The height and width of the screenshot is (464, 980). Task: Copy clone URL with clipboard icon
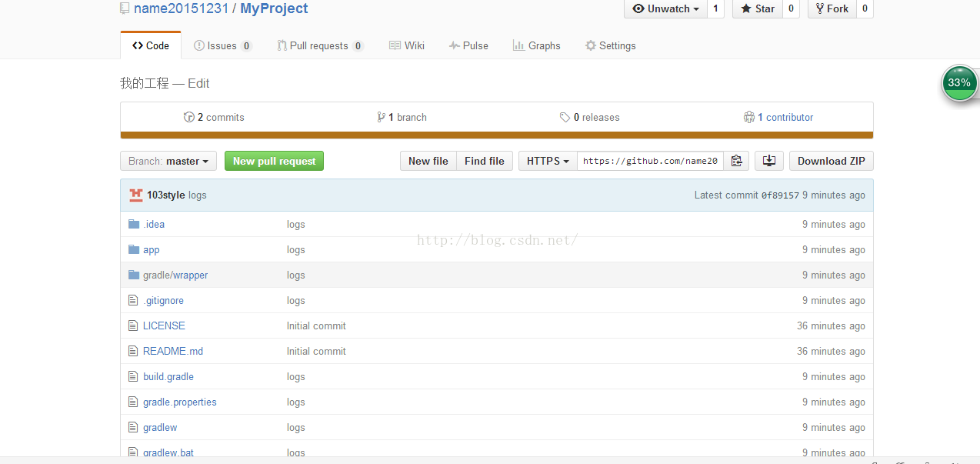(x=736, y=161)
